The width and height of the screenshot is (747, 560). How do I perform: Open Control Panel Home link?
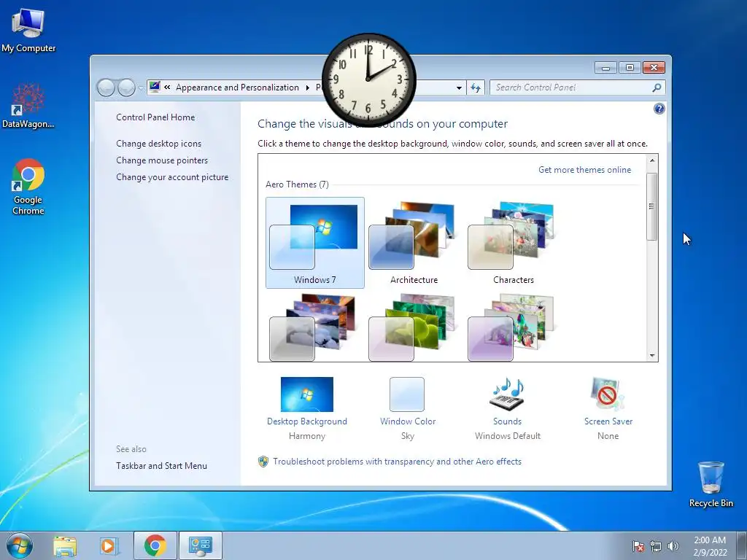click(155, 117)
